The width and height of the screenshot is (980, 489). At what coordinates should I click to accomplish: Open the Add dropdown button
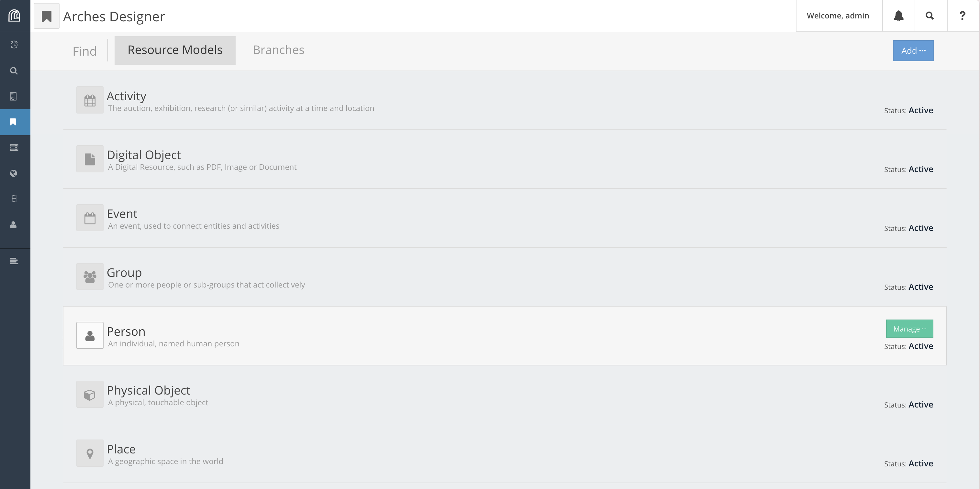pyautogui.click(x=913, y=50)
